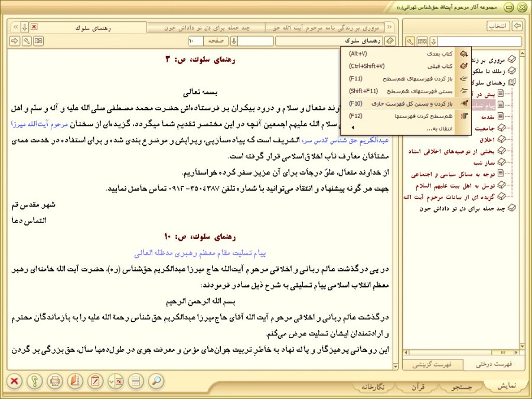Click the magnifying glass search icon

tap(156, 381)
